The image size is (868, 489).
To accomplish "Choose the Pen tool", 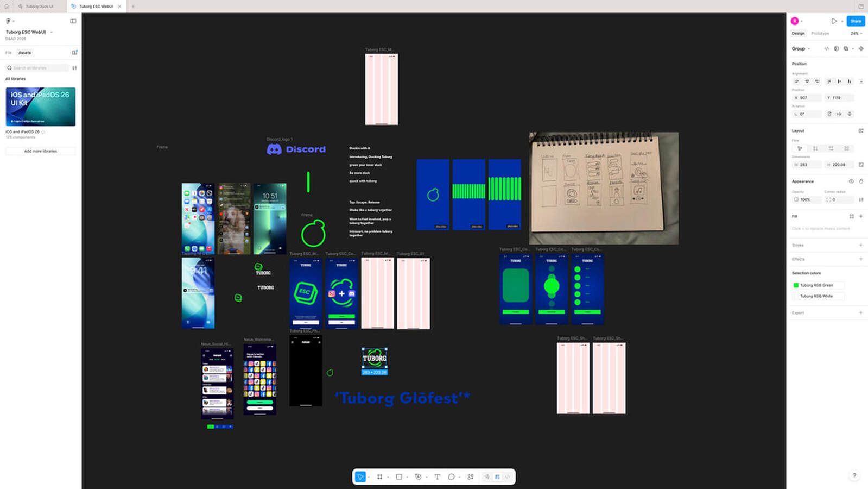I will pos(418,477).
